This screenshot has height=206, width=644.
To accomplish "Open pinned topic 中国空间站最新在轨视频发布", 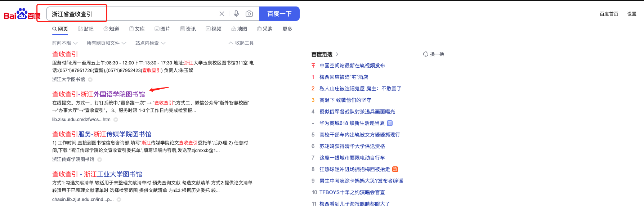I will point(352,66).
